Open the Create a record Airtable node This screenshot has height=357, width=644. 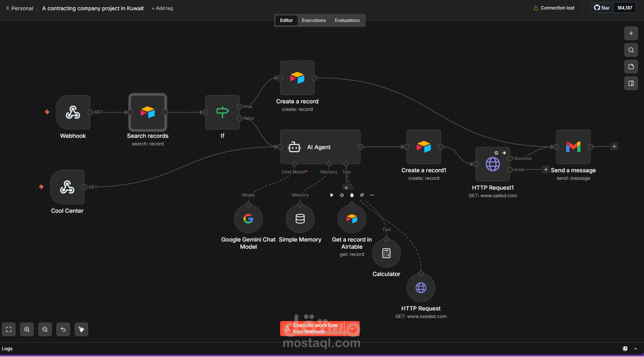[297, 78]
